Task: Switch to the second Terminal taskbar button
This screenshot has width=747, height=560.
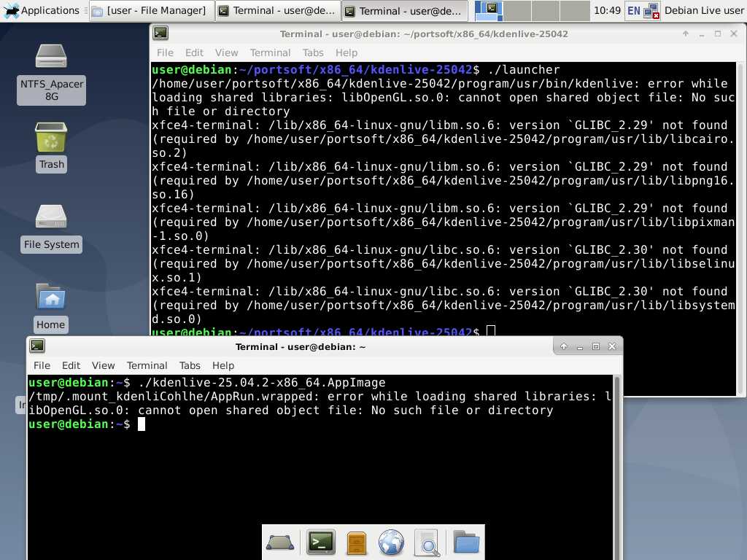Action: point(404,10)
